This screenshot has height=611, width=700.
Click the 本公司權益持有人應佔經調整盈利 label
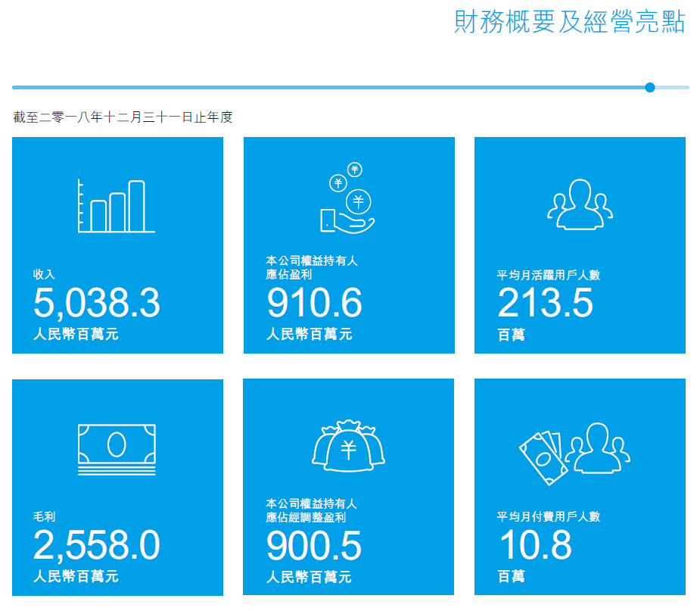(x=312, y=510)
